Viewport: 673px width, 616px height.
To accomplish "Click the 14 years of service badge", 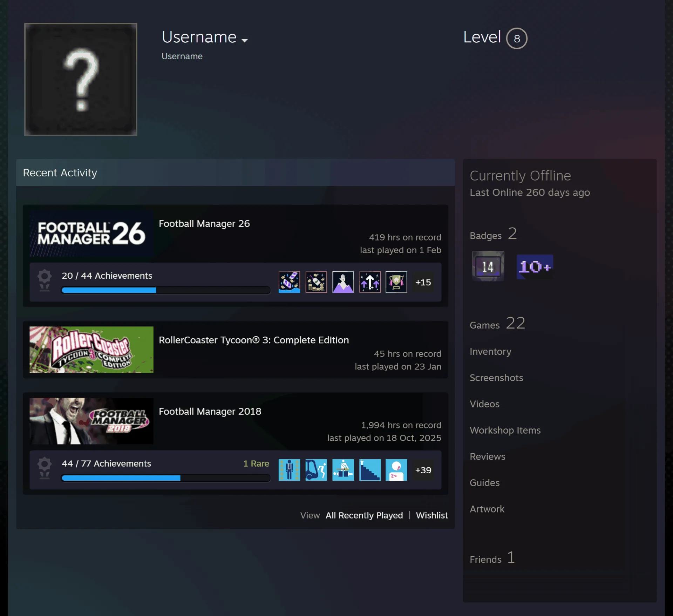I will pos(488,266).
